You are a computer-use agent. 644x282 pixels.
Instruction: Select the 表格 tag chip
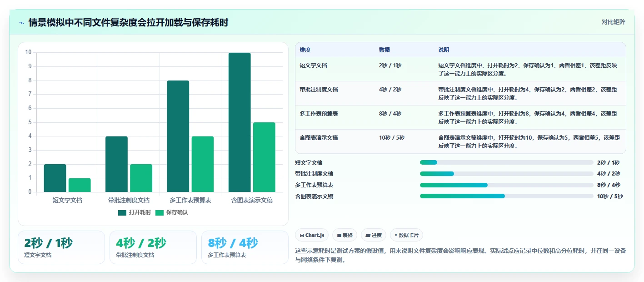[x=345, y=235]
